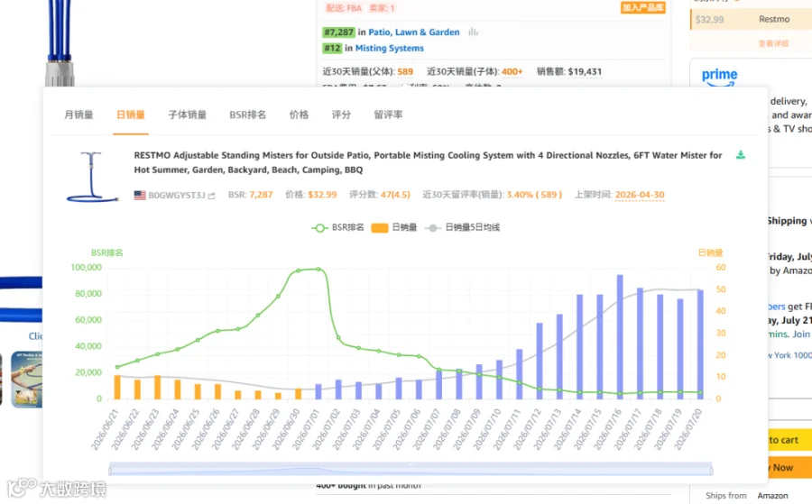Click the #7,287 rank badge

[x=338, y=32]
